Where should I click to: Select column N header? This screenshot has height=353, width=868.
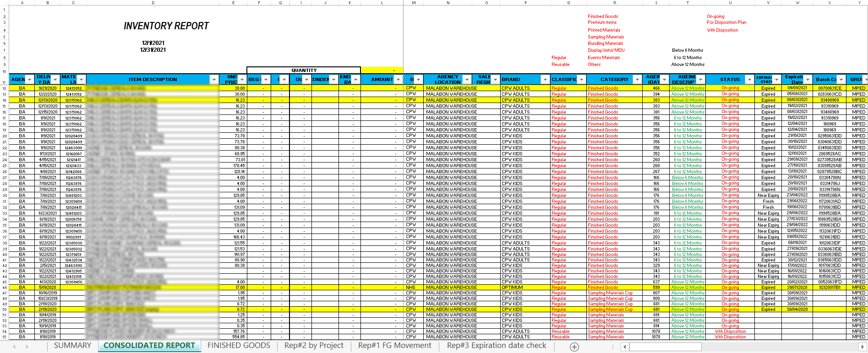point(448,3)
